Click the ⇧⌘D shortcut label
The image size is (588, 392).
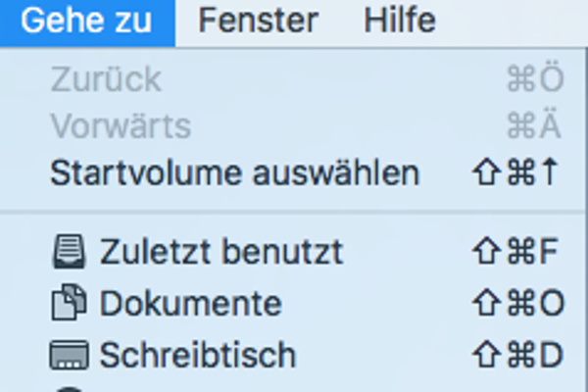pyautogui.click(x=517, y=354)
